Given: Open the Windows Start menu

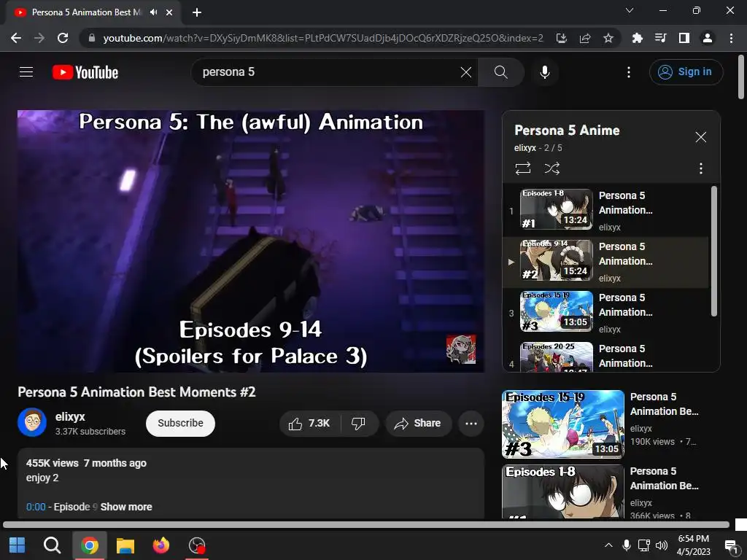Looking at the screenshot, I should tap(18, 545).
